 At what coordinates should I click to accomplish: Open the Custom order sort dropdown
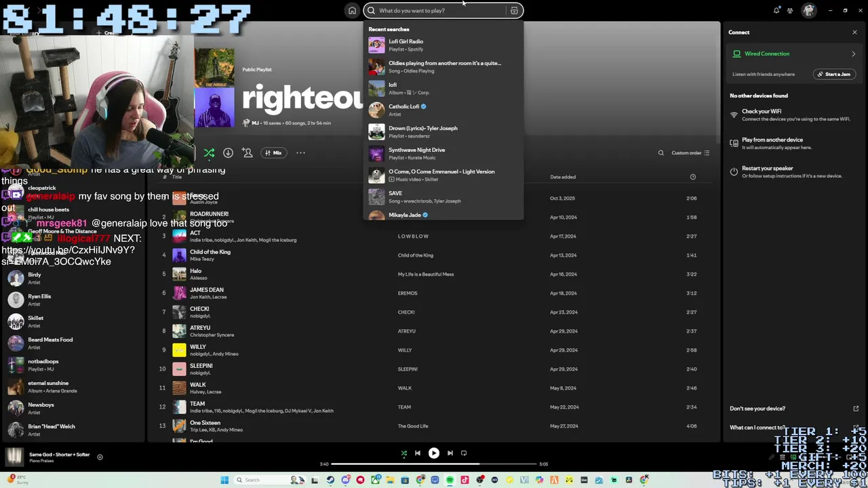pos(690,152)
